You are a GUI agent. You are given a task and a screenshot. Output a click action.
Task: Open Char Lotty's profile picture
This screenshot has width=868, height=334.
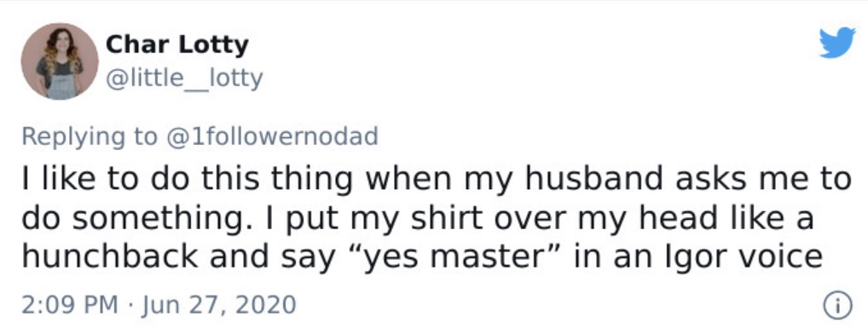60,61
